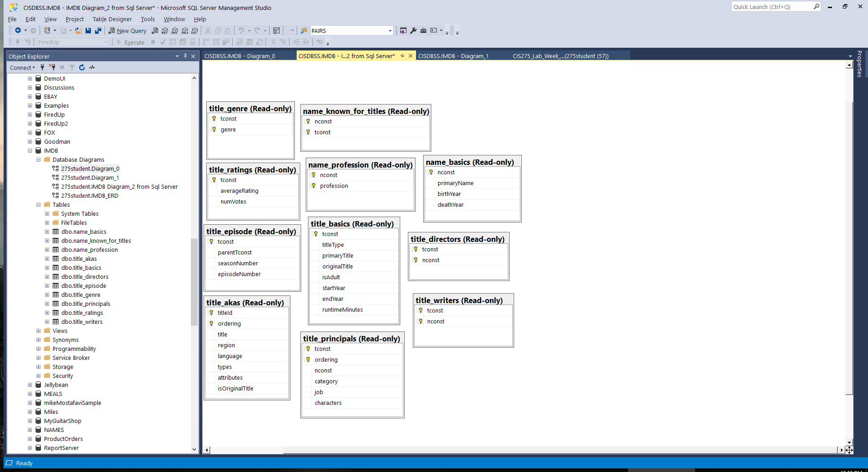Click the Disconnect plug icon in Object Explorer
This screenshot has height=472, width=868.
coord(52,68)
